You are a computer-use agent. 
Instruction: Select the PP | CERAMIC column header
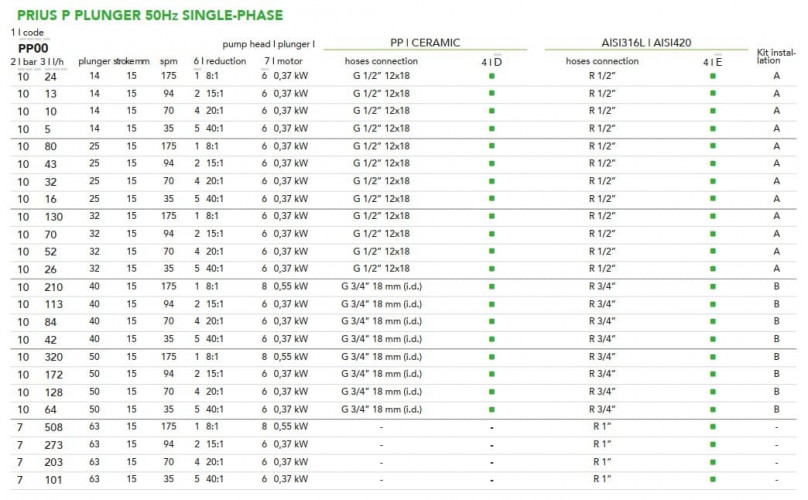click(425, 43)
